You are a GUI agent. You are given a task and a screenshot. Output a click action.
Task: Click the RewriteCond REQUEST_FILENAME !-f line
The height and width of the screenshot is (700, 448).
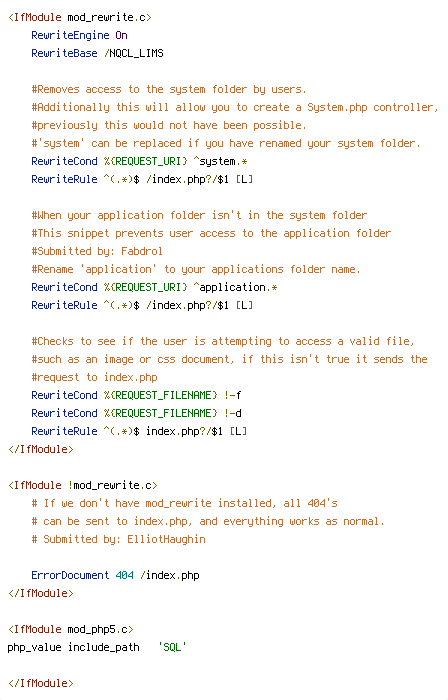(137, 395)
